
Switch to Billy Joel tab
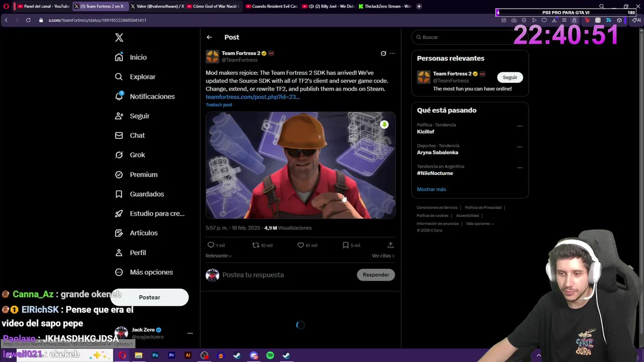click(x=328, y=7)
